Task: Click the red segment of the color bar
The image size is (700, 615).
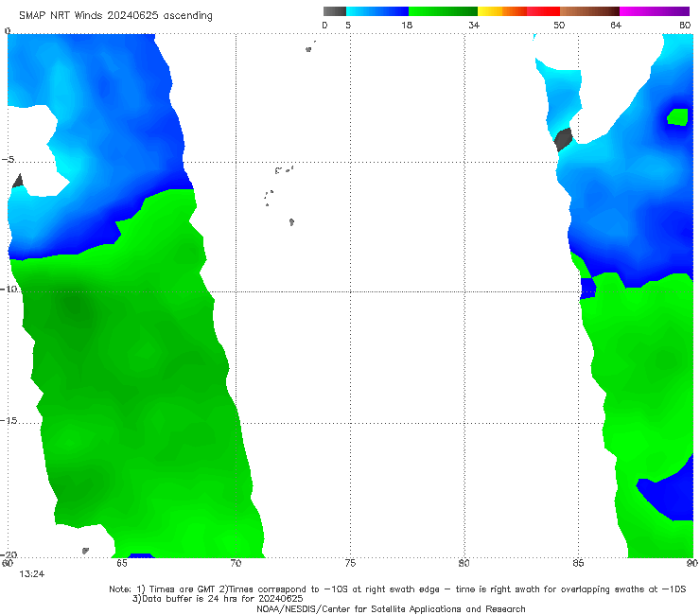Action: click(x=543, y=11)
